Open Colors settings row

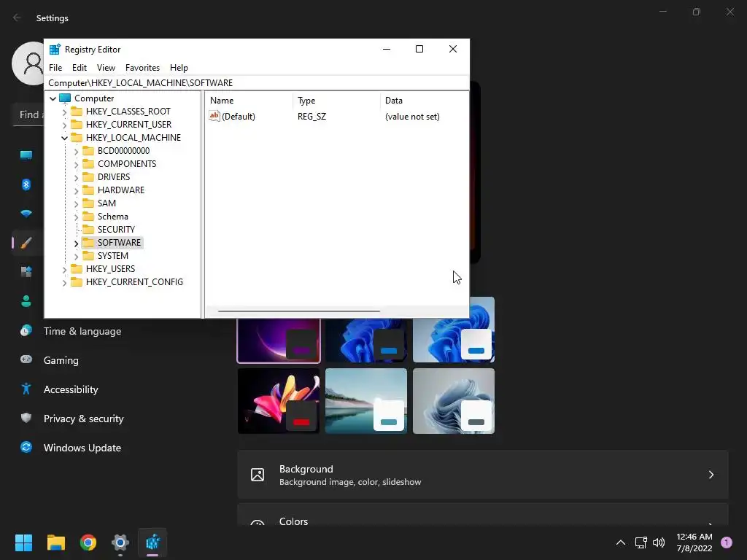tap(483, 514)
